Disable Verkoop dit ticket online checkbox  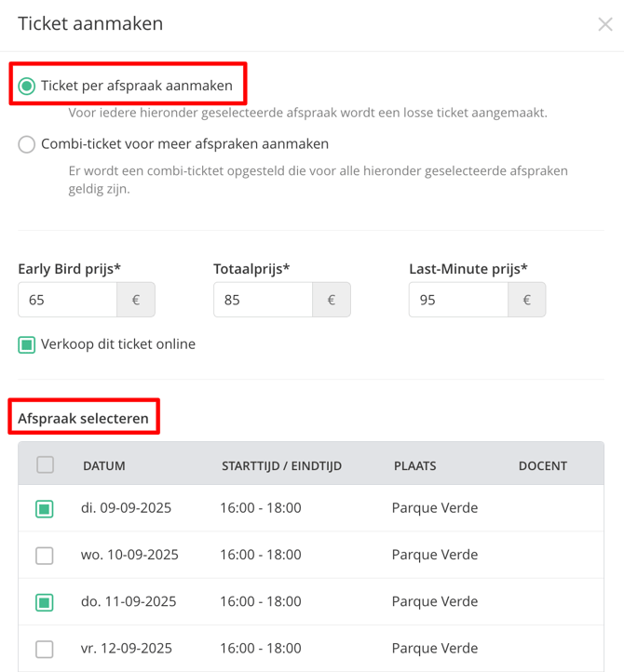(27, 345)
